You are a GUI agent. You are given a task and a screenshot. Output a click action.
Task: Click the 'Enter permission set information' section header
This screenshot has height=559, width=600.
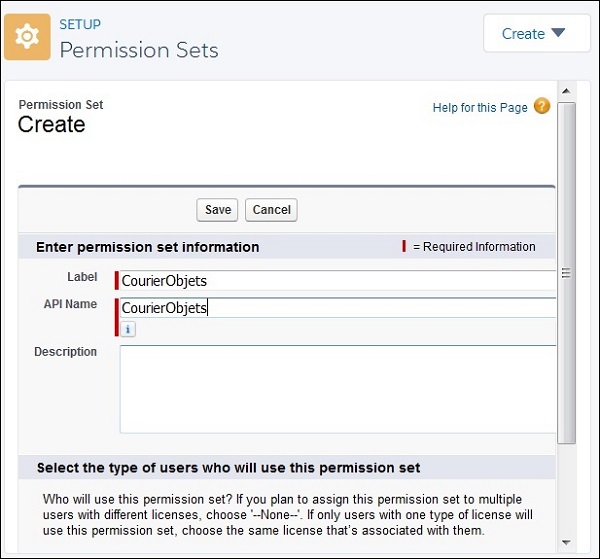[148, 247]
